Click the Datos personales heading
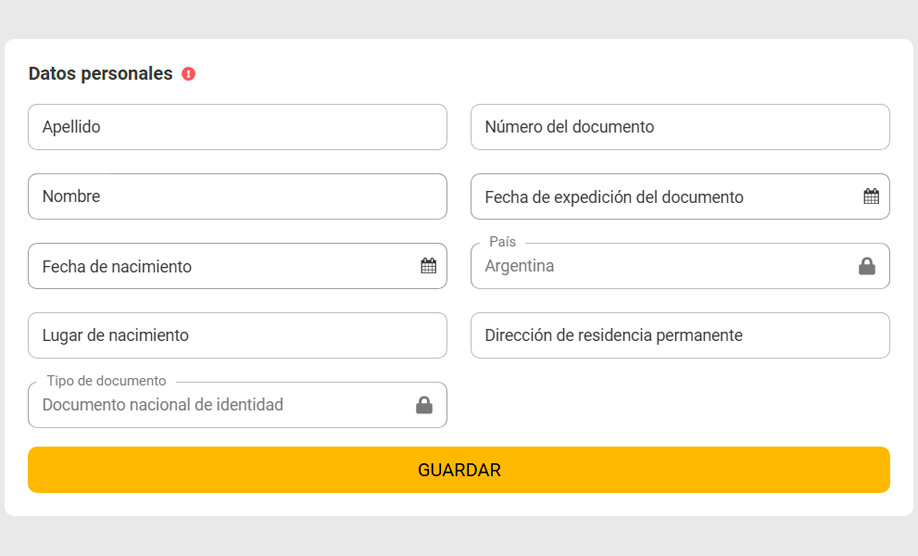Screen dimensions: 918x556 (100, 74)
